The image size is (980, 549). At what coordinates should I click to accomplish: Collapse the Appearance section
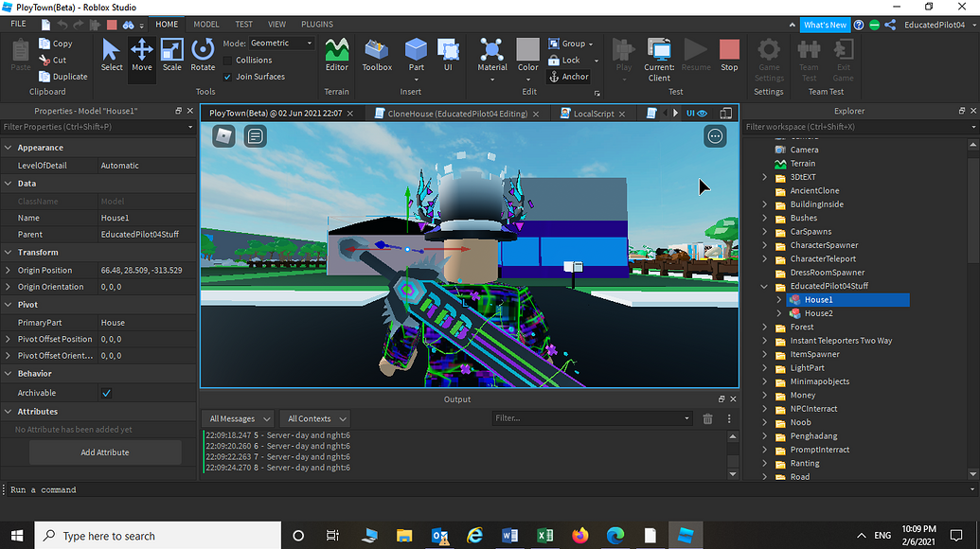[9, 148]
